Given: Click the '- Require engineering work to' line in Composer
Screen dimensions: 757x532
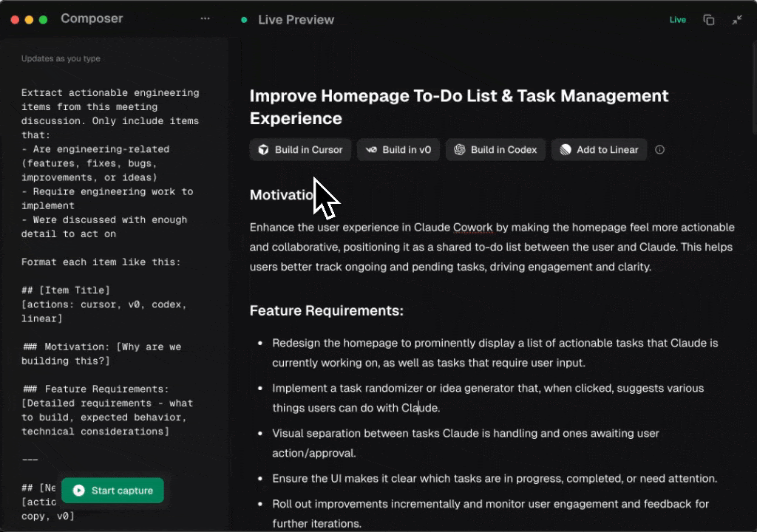Looking at the screenshot, I should 107,191.
